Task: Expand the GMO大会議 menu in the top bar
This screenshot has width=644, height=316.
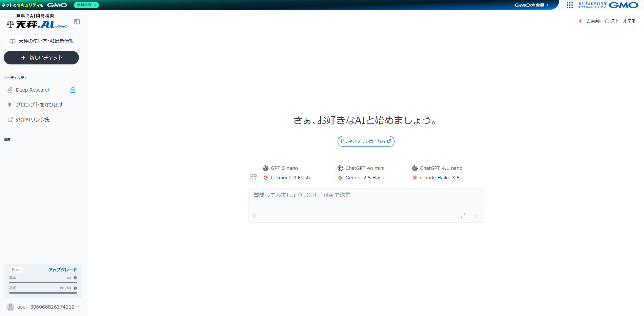Action: point(531,5)
